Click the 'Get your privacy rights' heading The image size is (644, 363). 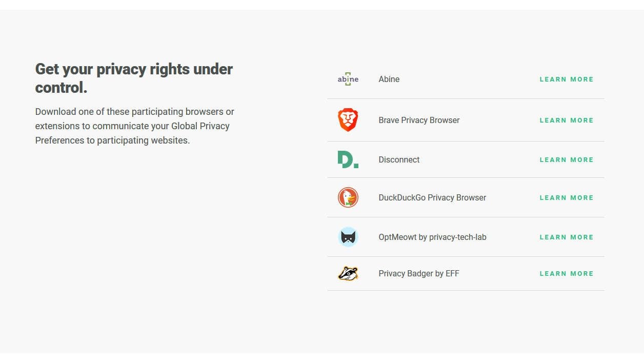(134, 78)
